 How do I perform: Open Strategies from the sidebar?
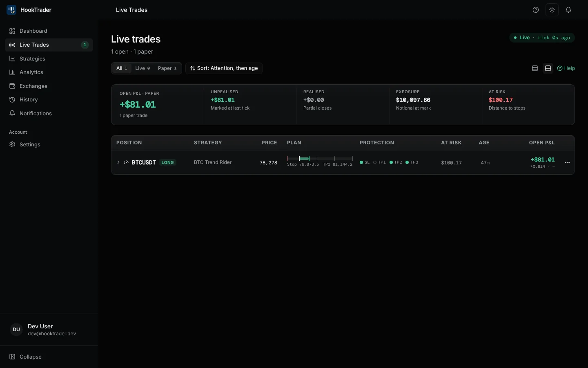coord(49,58)
